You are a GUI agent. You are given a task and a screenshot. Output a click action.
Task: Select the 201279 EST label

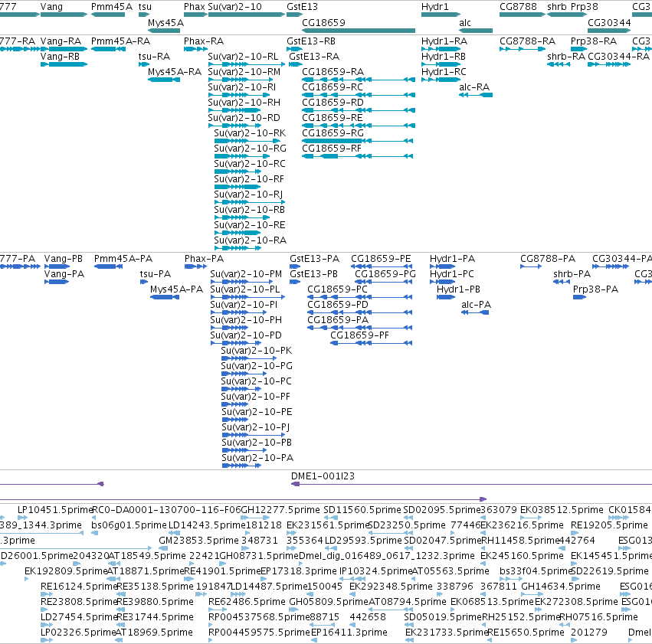point(589,633)
